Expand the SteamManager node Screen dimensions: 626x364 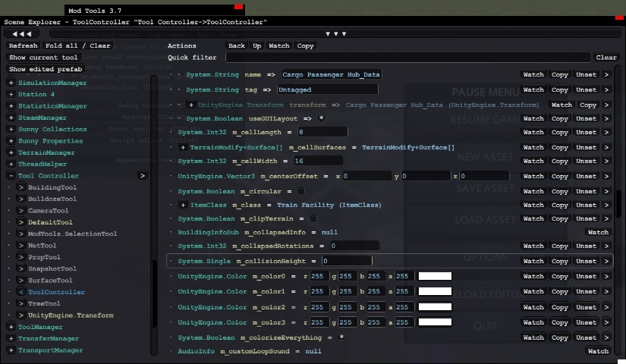pyautogui.click(x=11, y=118)
